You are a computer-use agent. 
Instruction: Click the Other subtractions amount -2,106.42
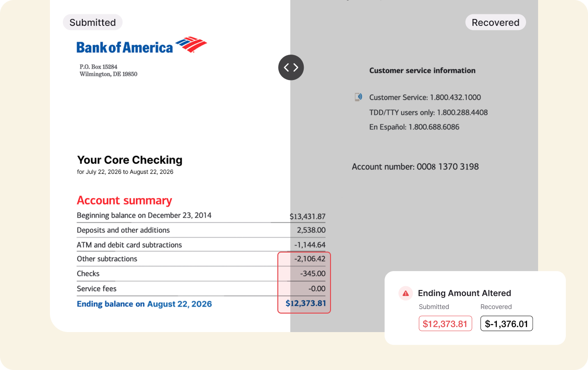tap(310, 259)
